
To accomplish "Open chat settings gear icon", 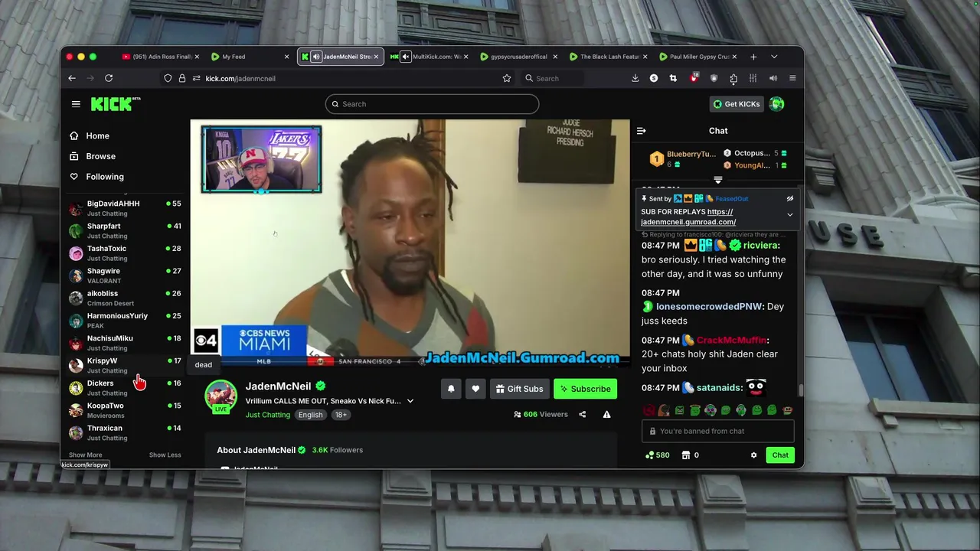I will pyautogui.click(x=753, y=455).
